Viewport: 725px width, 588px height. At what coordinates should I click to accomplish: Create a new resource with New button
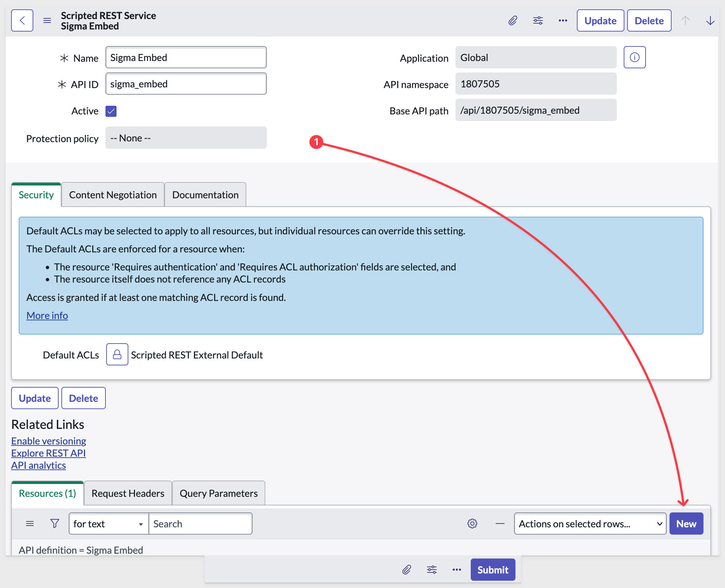(686, 524)
